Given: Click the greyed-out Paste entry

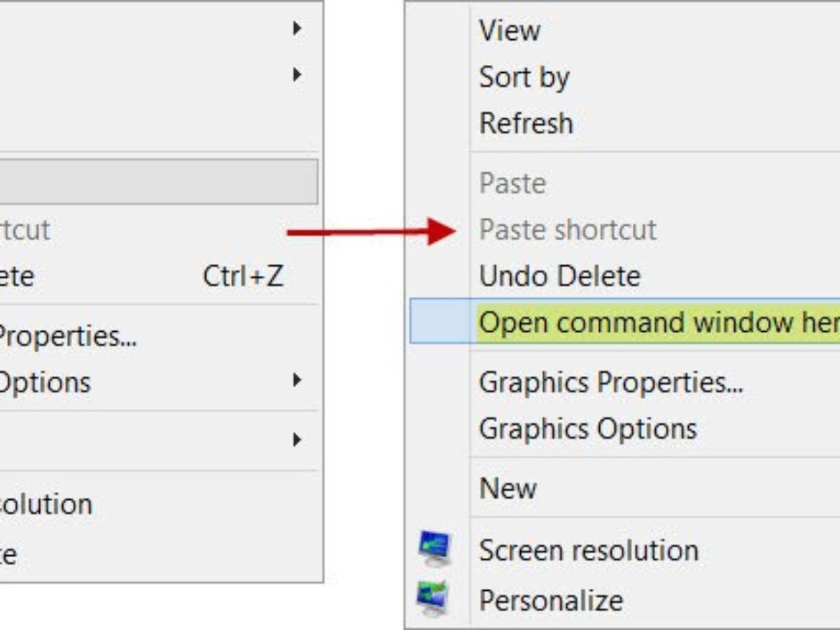Looking at the screenshot, I should [512, 183].
